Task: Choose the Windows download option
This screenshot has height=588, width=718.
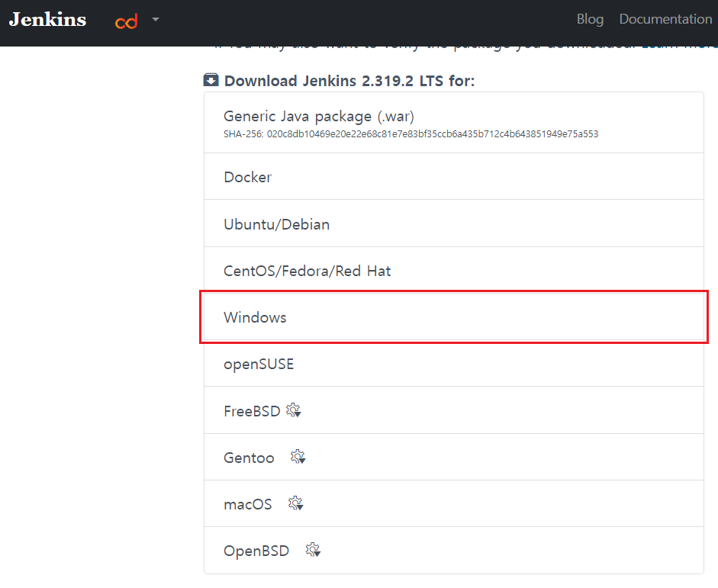Action: [454, 317]
